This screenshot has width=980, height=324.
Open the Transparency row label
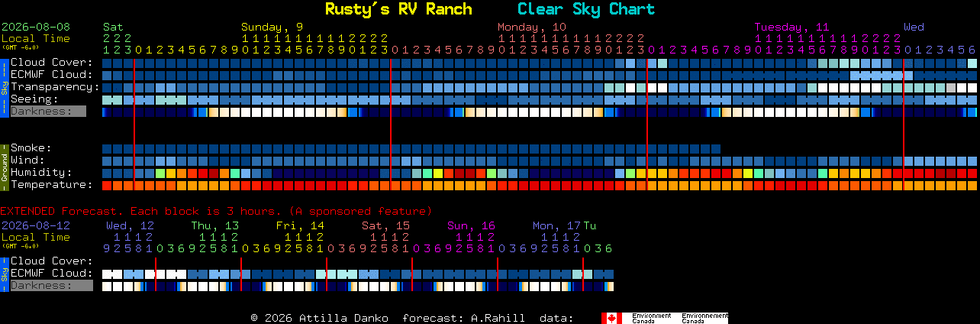coord(56,87)
